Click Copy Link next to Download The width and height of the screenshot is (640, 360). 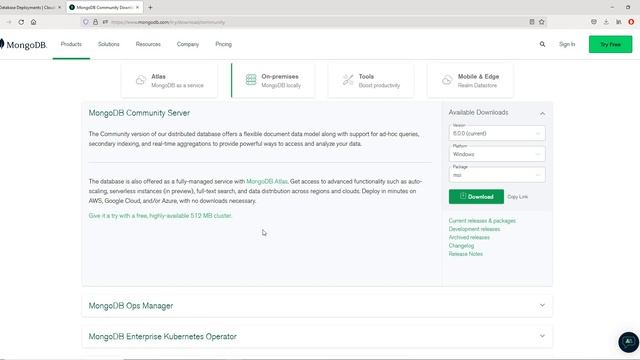click(x=518, y=197)
